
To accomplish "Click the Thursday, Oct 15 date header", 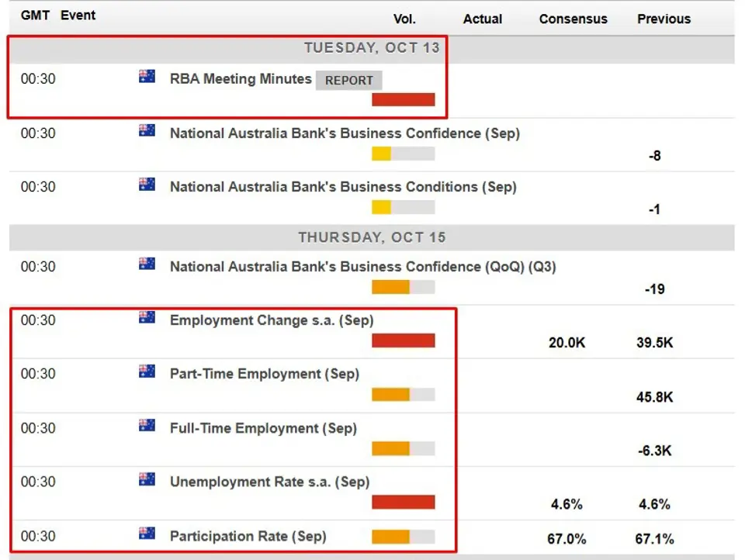I will click(372, 237).
